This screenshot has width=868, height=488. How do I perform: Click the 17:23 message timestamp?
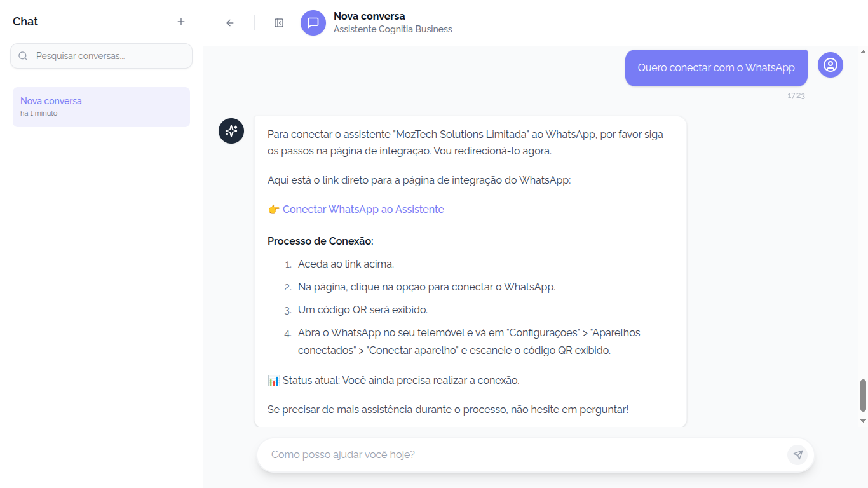(796, 96)
